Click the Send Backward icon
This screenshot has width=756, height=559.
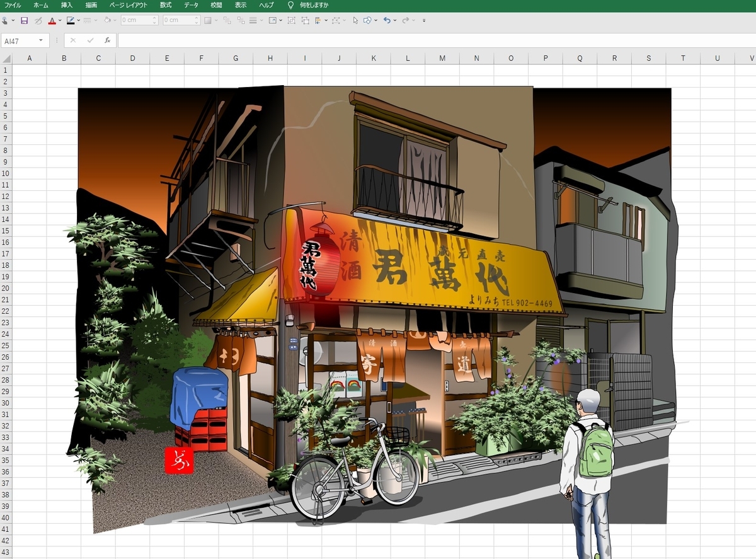click(x=241, y=20)
